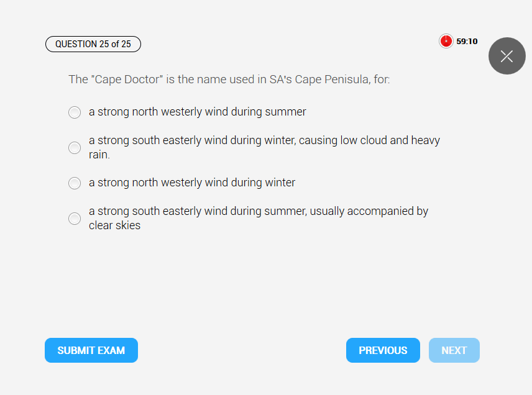Click answer text 'a strong north westerly wind during summer'
The image size is (532, 395).
197,112
